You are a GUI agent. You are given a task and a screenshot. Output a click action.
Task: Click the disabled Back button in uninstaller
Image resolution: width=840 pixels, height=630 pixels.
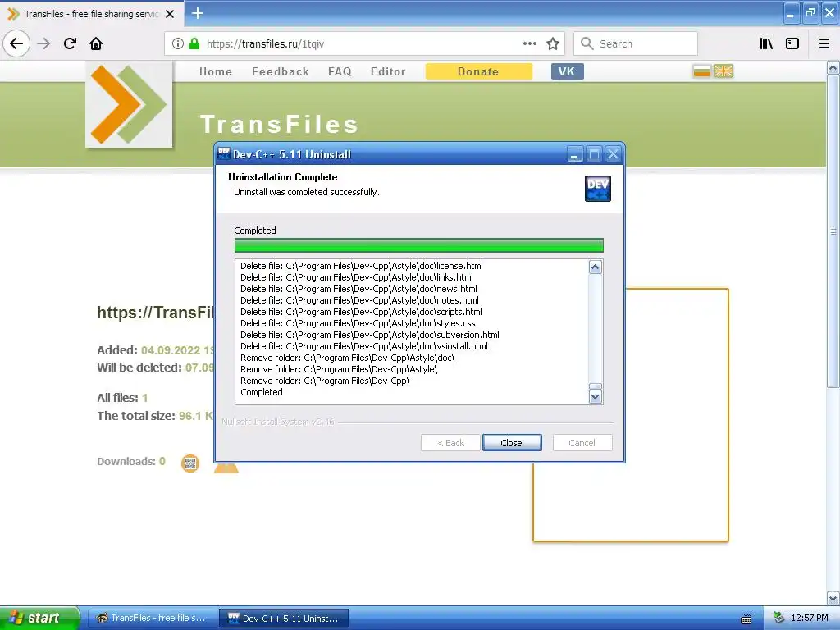[x=450, y=442]
